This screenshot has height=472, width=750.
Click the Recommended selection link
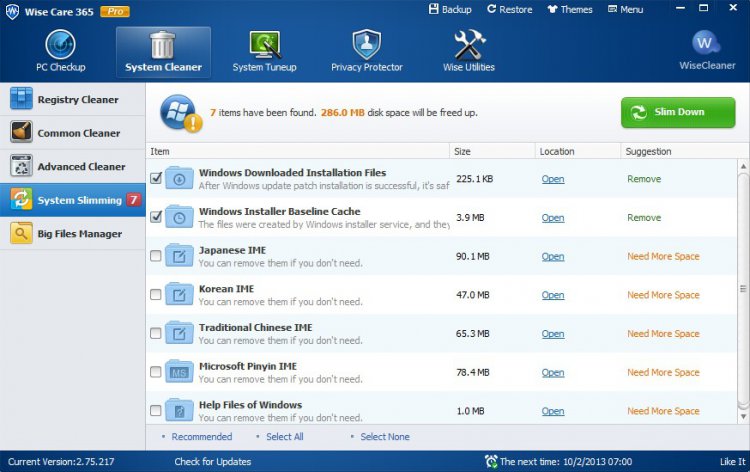(x=201, y=437)
